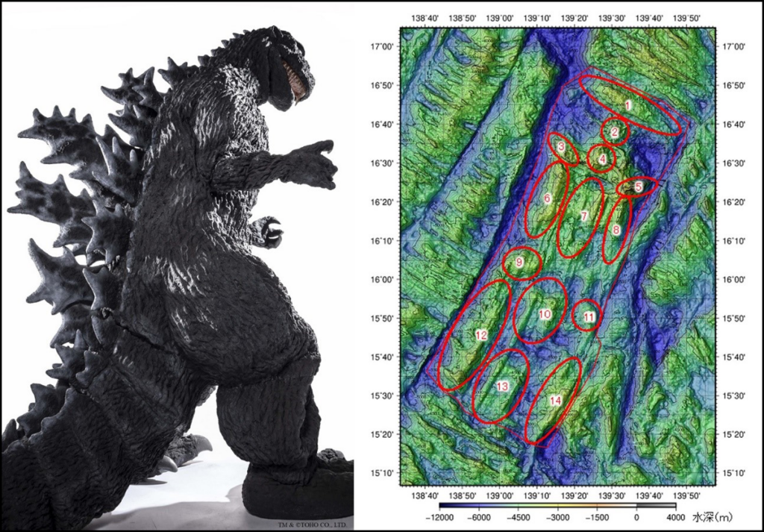This screenshot has height=532, width=764.
Task: Click the number 10 label on the map
Action: coord(545,314)
